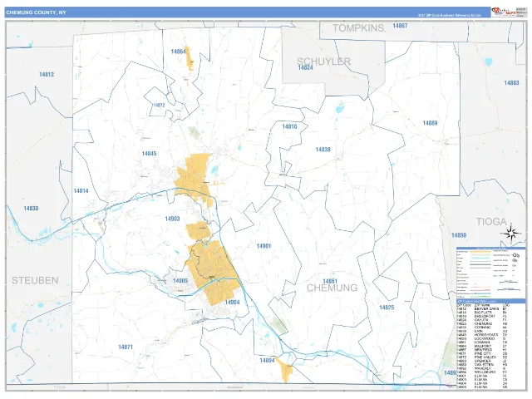Image resolution: width=532 pixels, height=399 pixels.
Task: Click the BREESPORT row in the ZIP index
Action: click(482, 316)
